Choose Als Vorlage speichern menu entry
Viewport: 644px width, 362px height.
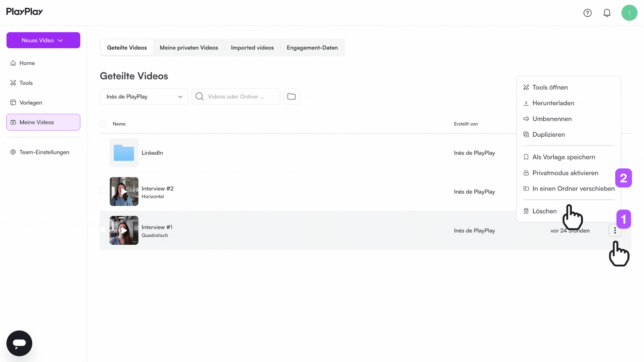click(x=569, y=157)
